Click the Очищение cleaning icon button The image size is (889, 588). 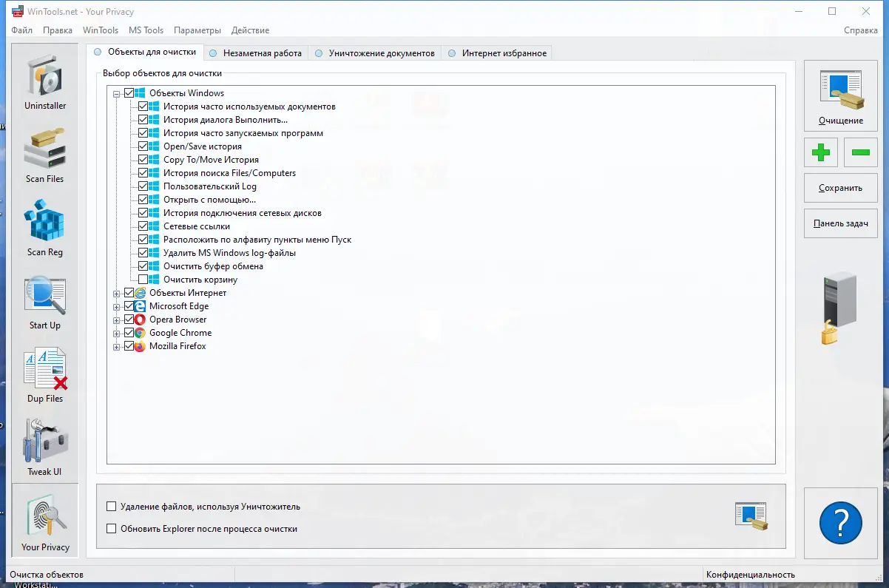coord(841,96)
